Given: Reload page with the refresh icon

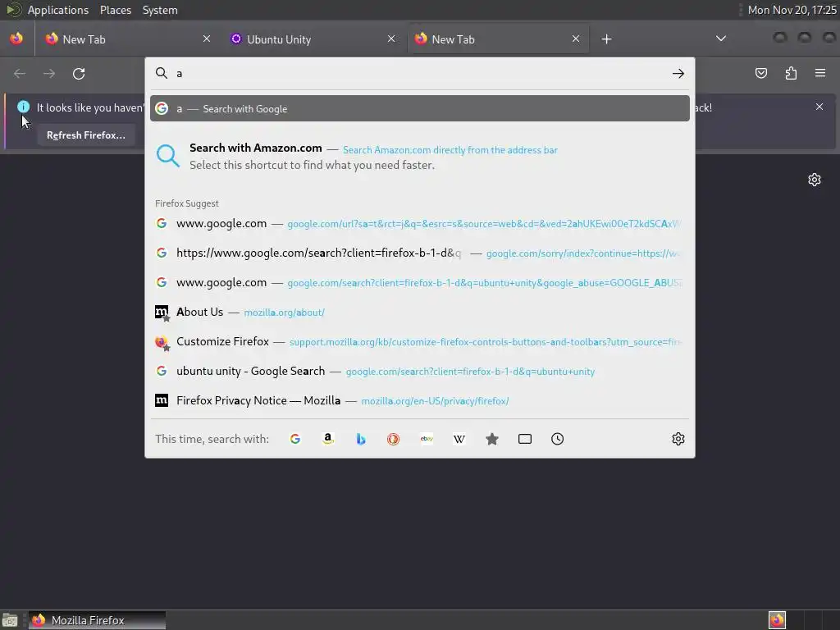Looking at the screenshot, I should (x=79, y=73).
